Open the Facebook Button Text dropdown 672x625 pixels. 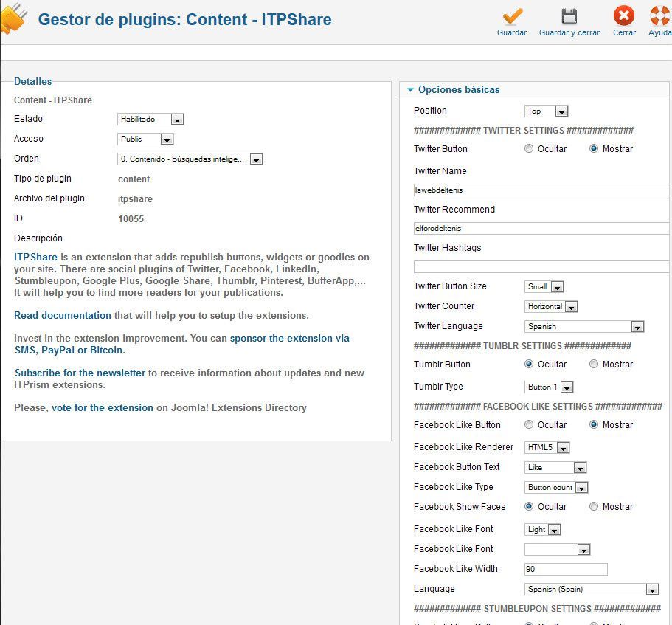click(555, 467)
